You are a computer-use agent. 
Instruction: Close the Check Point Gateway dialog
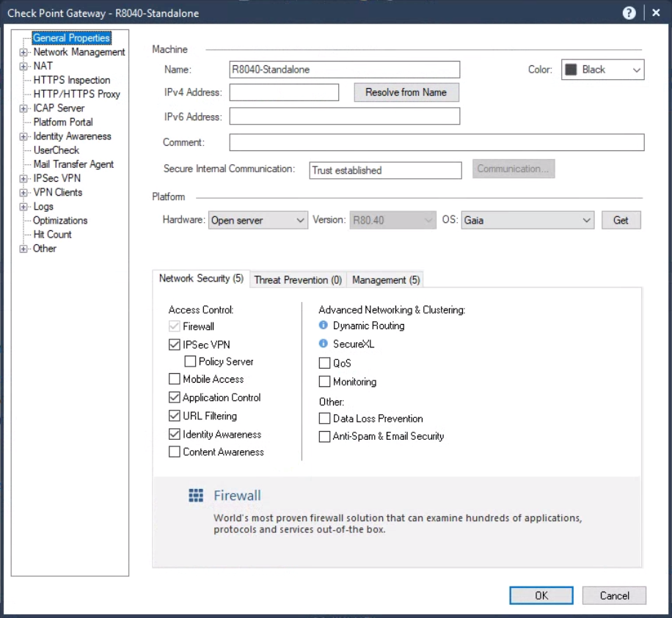click(656, 13)
